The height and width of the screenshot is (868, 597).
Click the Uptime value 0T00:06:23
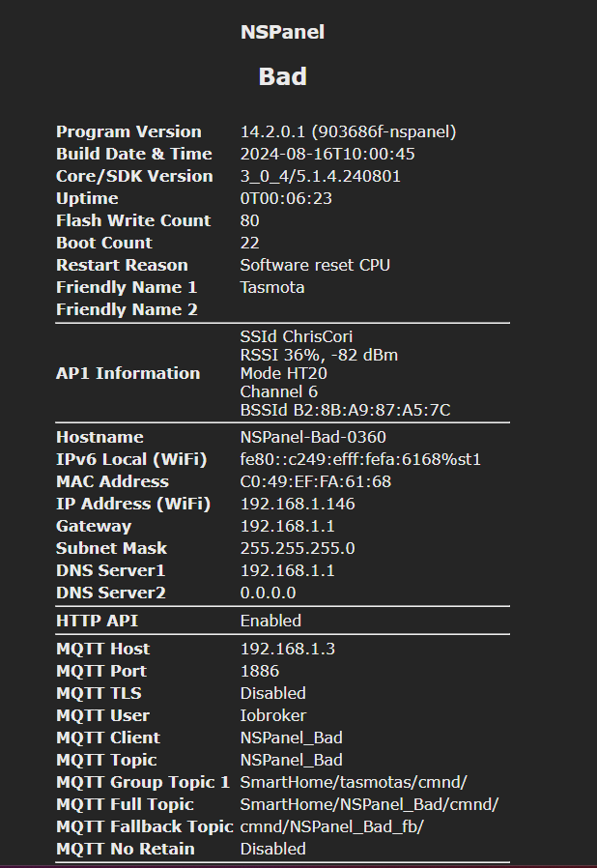[x=286, y=198]
